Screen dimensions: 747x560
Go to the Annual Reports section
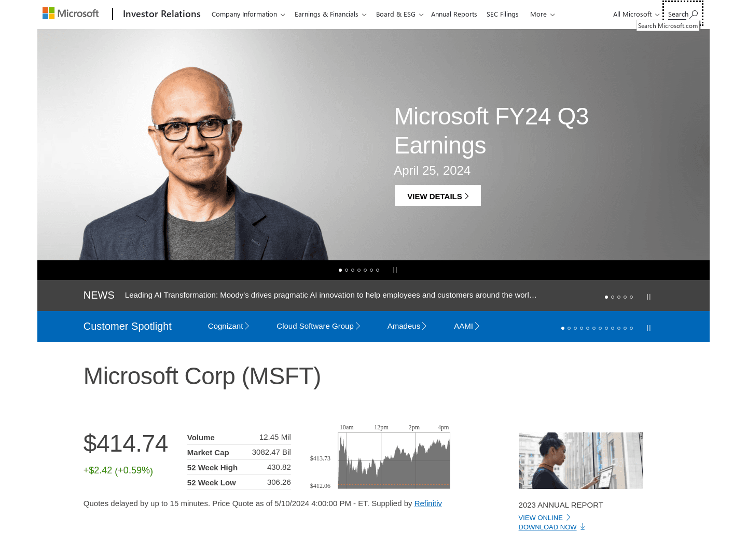454,14
